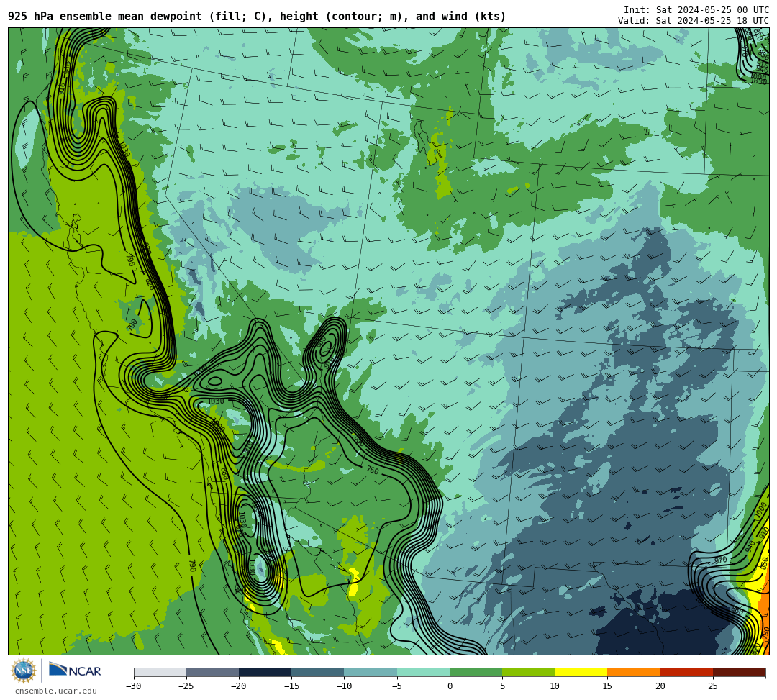This screenshot has height=700, width=777.
Task: Click the positive 5 colorbar tick label
Action: coord(502,686)
